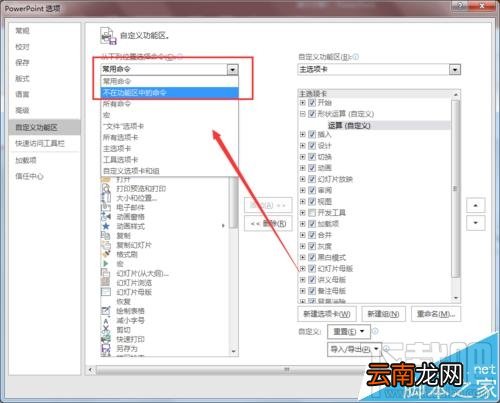
Task: Open the 导入/导出(P) dropdown
Action: (x=354, y=349)
